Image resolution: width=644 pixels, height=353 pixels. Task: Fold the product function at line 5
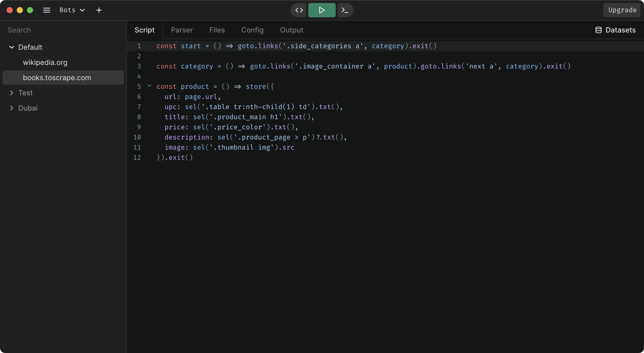(149, 86)
